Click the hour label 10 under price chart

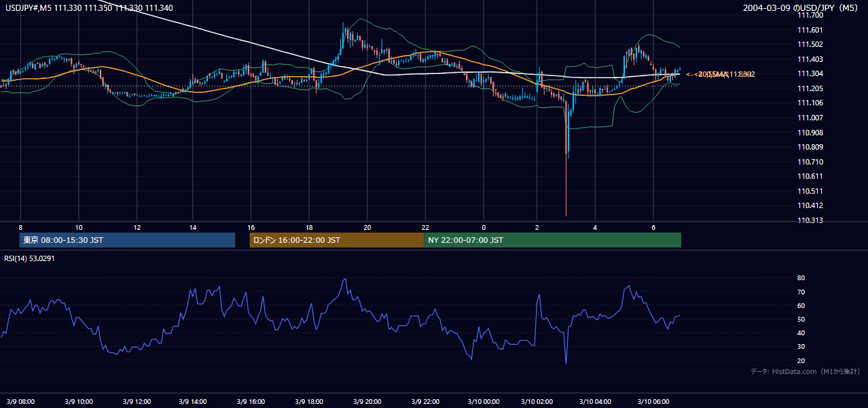pyautogui.click(x=79, y=227)
